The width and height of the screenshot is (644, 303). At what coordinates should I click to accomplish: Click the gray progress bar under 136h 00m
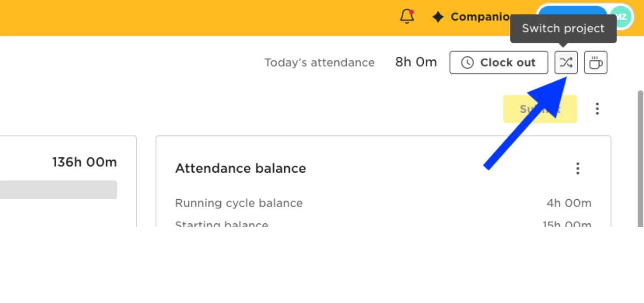[59, 190]
